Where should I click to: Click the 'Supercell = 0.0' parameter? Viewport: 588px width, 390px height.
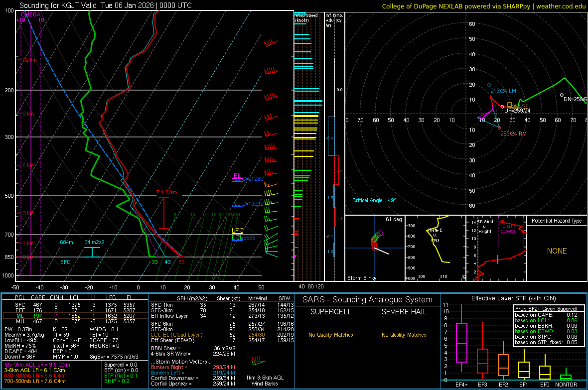coord(121,365)
